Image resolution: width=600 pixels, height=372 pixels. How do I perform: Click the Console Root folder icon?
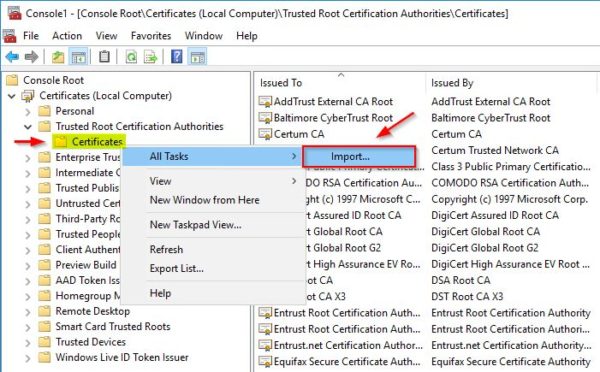point(12,80)
